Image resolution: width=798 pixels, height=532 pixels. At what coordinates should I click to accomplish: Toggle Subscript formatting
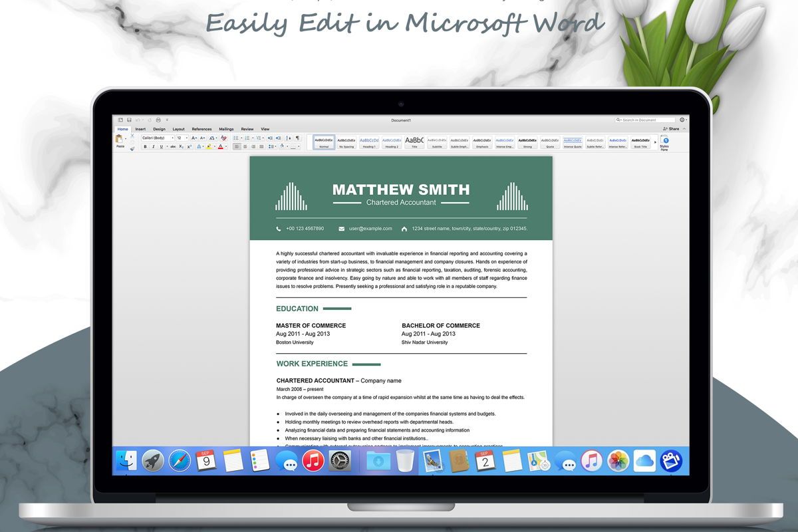click(x=181, y=146)
